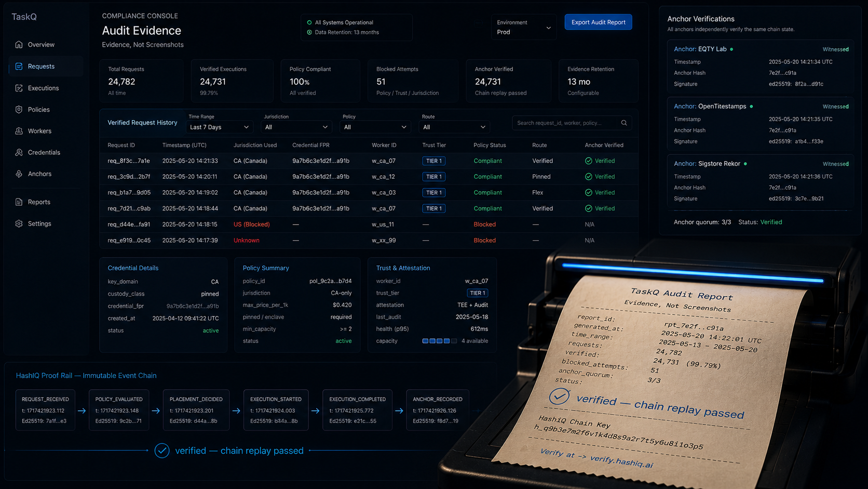Select the ANCHOR_RECORDED event card

438,410
